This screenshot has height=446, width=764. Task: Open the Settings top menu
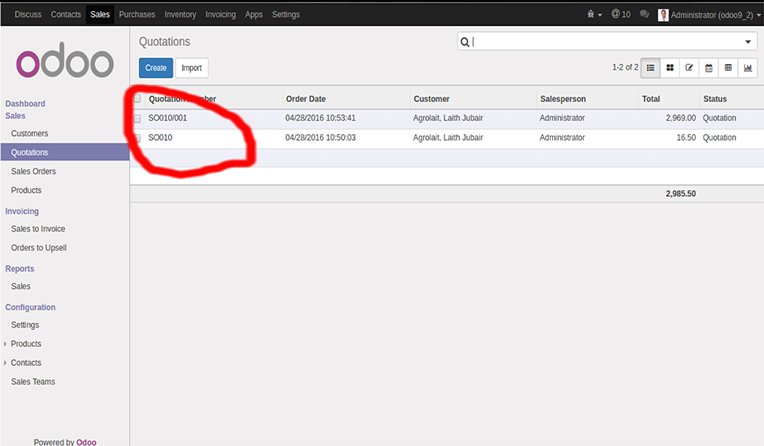click(286, 15)
